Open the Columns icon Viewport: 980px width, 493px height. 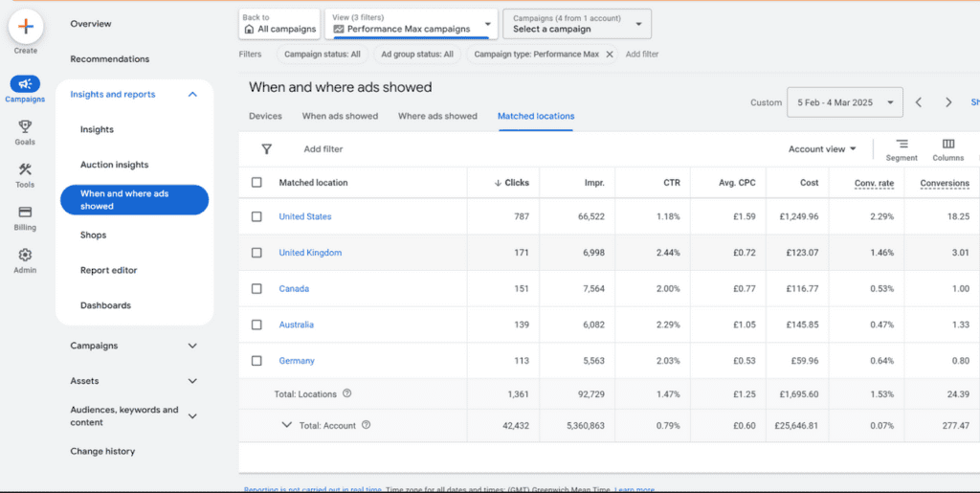coord(948,145)
